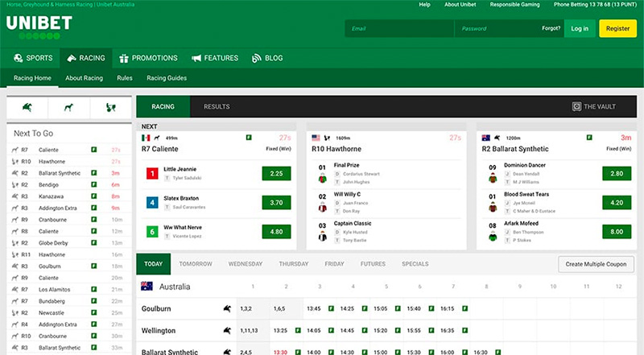Screen dimensions: 644x355
Task: Select the horse racing filter icon
Action: click(27, 107)
